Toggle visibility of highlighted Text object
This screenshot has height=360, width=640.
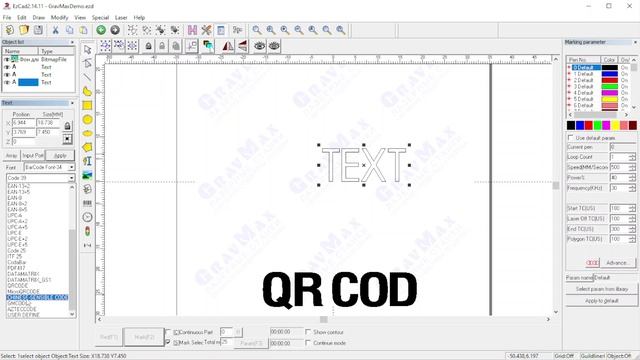tap(7, 82)
